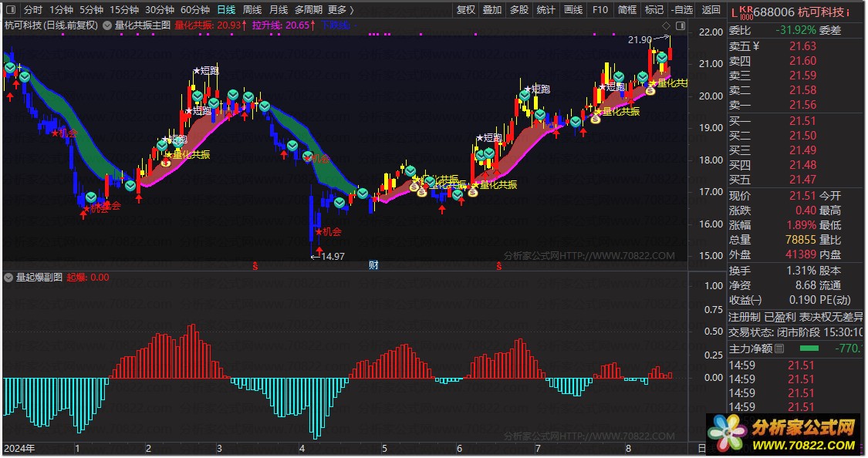Screen dimensions: 868x458
Task: Open the main chart indicator settings chevron
Action: (106, 25)
